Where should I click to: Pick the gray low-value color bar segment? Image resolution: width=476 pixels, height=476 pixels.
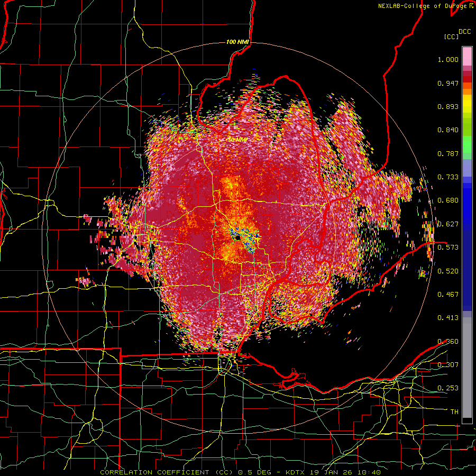(x=467, y=368)
